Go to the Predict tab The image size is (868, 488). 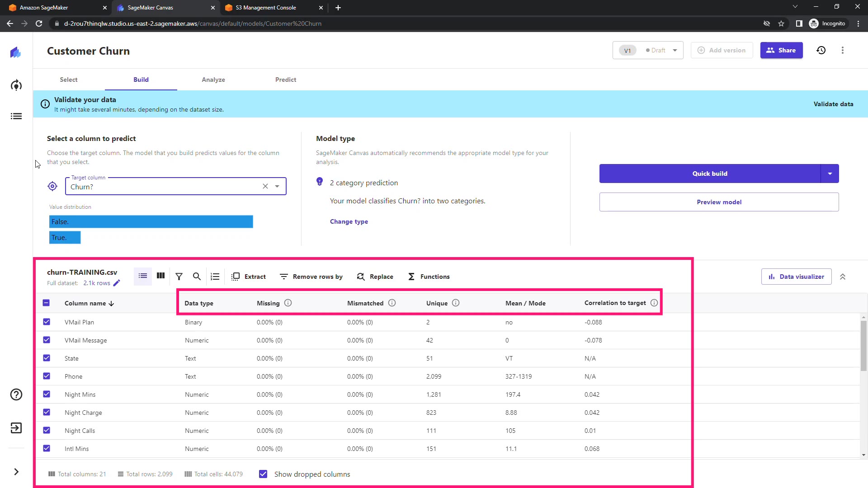pyautogui.click(x=286, y=80)
